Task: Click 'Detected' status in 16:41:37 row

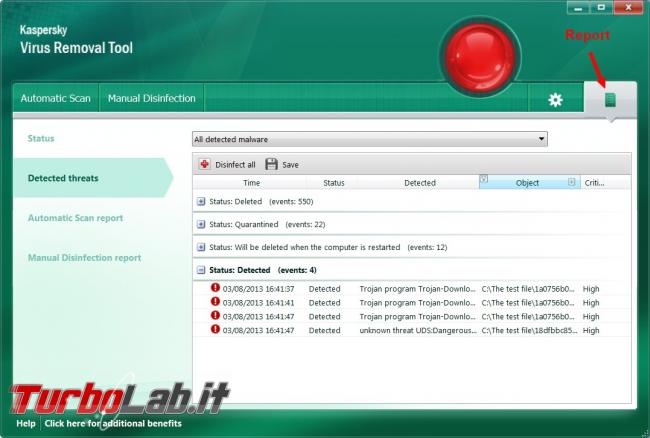Action: [x=324, y=289]
